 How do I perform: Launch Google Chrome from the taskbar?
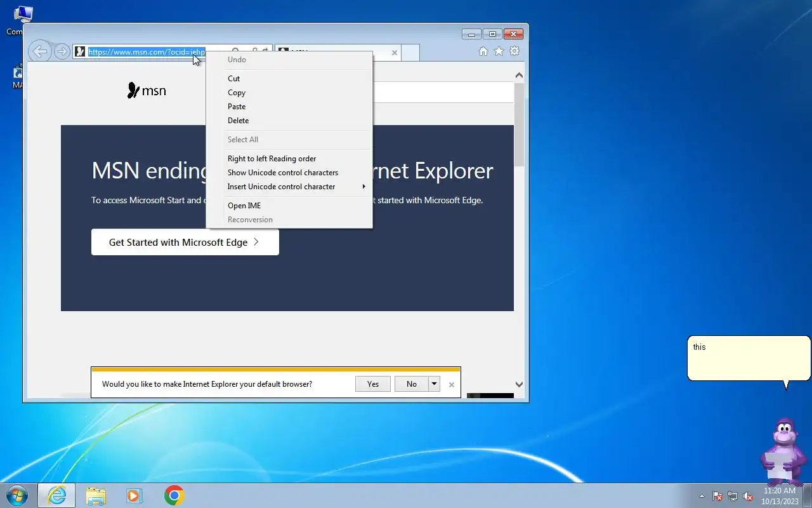pos(174,495)
